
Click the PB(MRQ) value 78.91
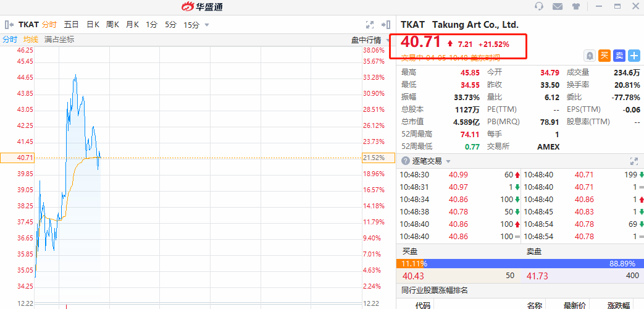[x=550, y=122]
